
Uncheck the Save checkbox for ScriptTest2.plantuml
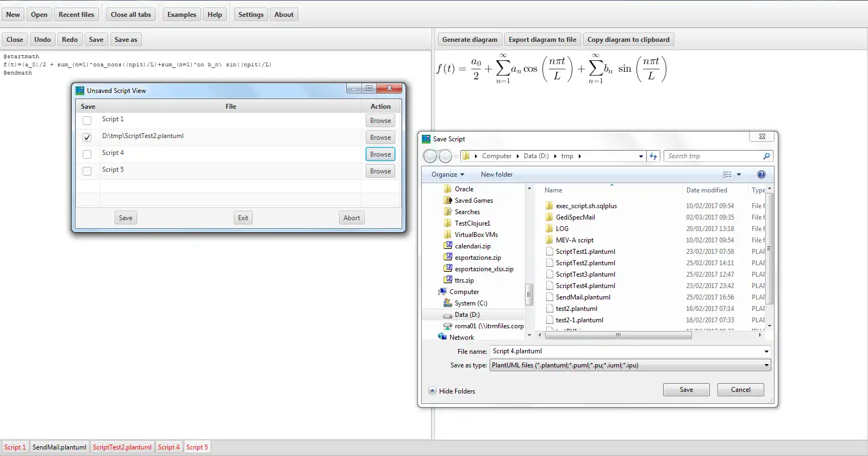[x=87, y=138]
